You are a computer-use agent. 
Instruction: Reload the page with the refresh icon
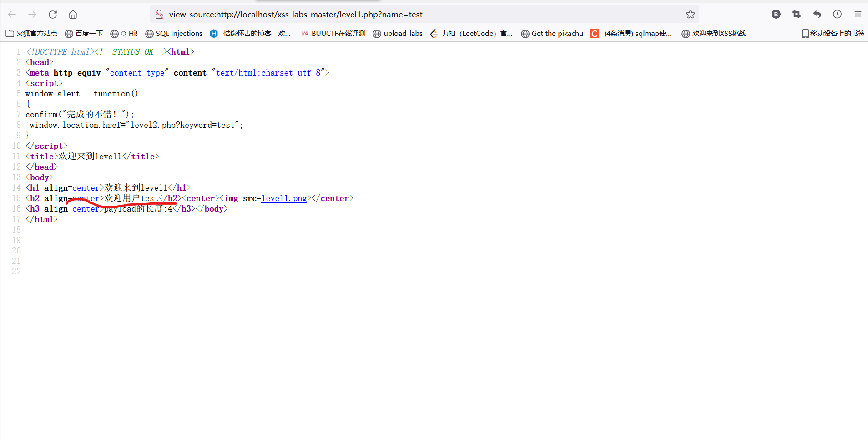click(53, 15)
